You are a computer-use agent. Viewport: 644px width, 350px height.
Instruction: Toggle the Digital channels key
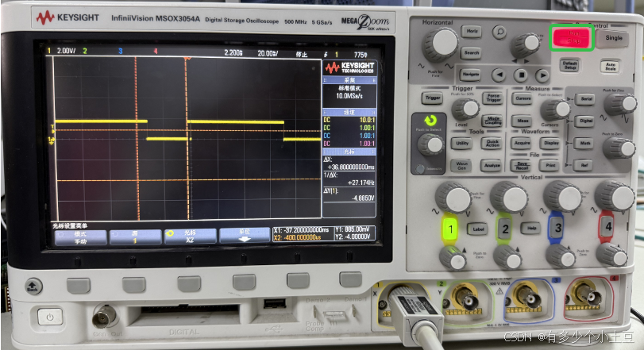click(x=586, y=121)
